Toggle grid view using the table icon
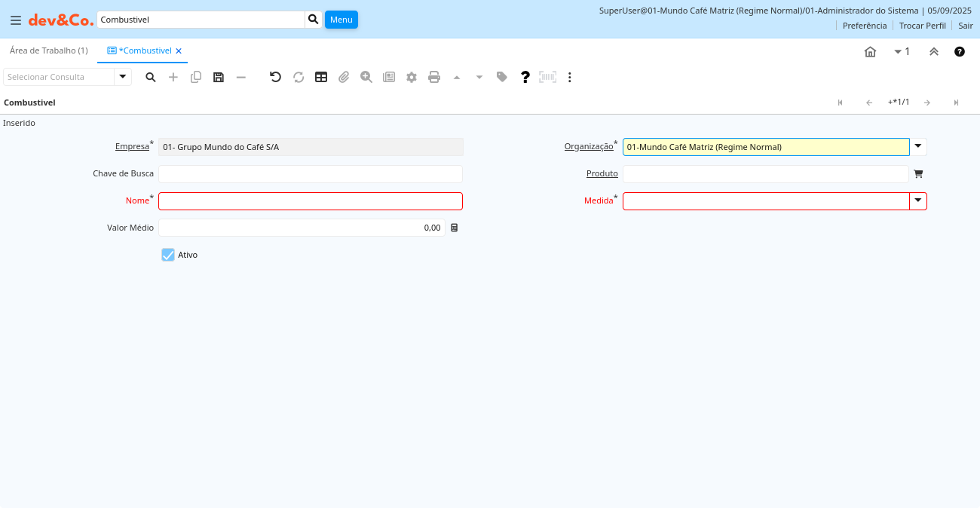This screenshot has height=508, width=980. tap(321, 77)
